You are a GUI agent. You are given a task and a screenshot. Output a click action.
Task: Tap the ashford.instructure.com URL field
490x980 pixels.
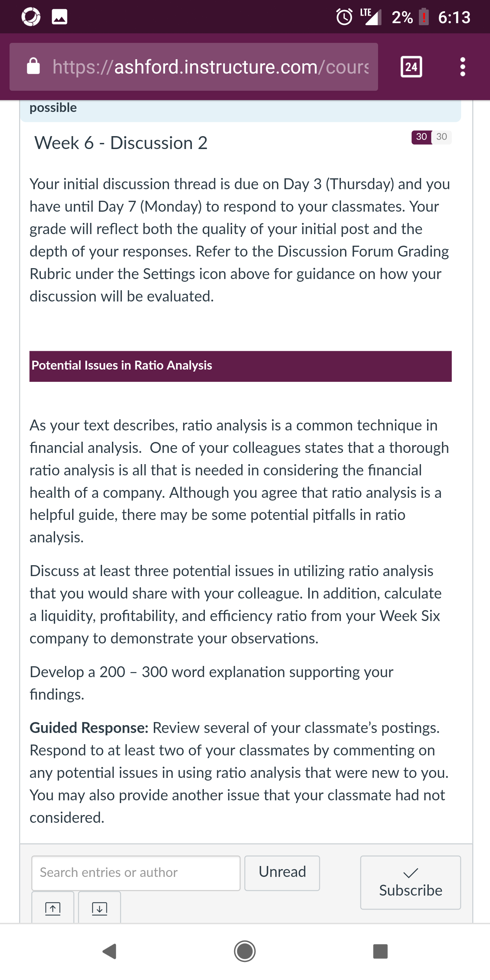click(194, 67)
